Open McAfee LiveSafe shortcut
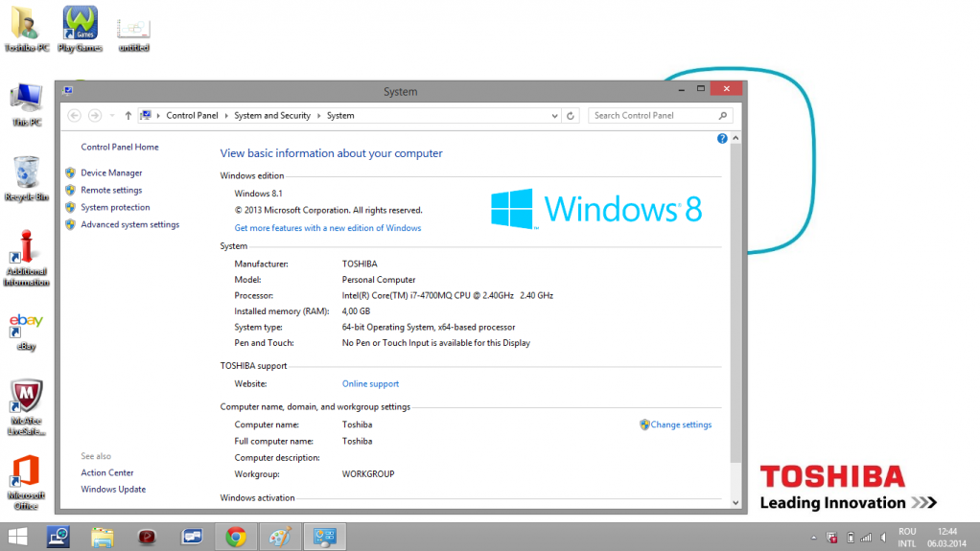The height and width of the screenshot is (551, 980). [x=26, y=407]
